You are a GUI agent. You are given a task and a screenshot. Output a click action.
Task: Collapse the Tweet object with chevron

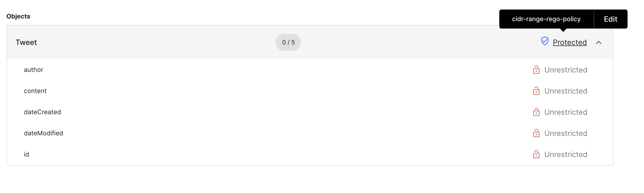[x=598, y=43]
